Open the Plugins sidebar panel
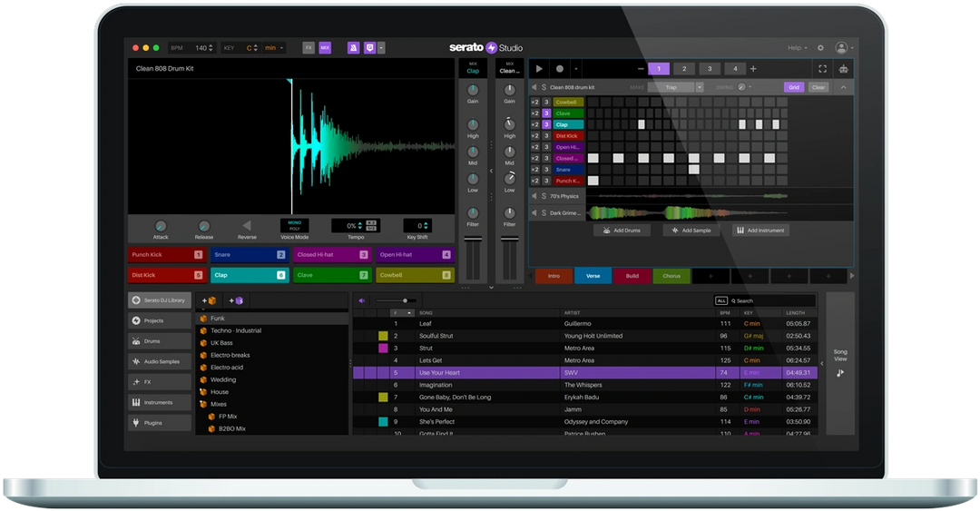This screenshot has height=511, width=980. click(x=160, y=423)
